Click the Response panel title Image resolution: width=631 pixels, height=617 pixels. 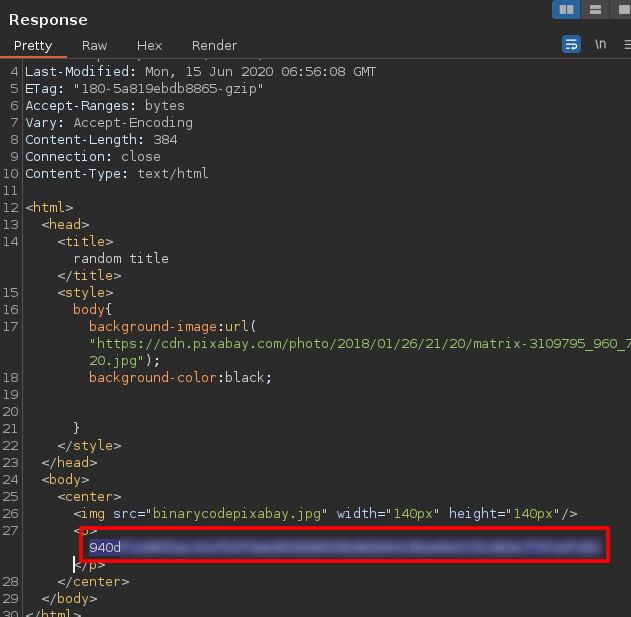coord(48,20)
